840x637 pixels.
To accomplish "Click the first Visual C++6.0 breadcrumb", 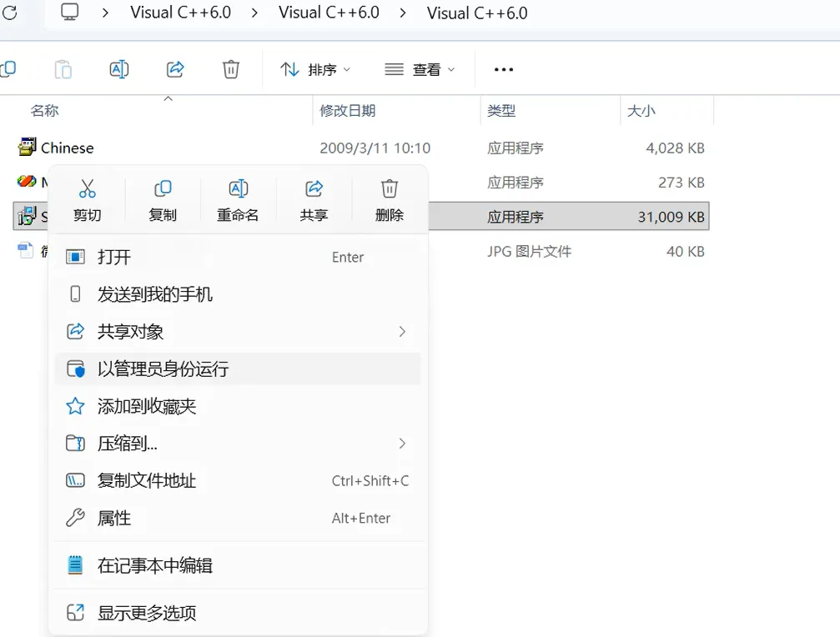I will [x=180, y=13].
